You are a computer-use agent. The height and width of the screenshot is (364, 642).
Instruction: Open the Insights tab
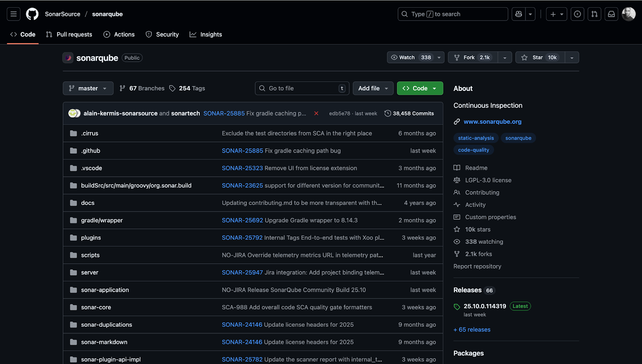[x=206, y=34]
